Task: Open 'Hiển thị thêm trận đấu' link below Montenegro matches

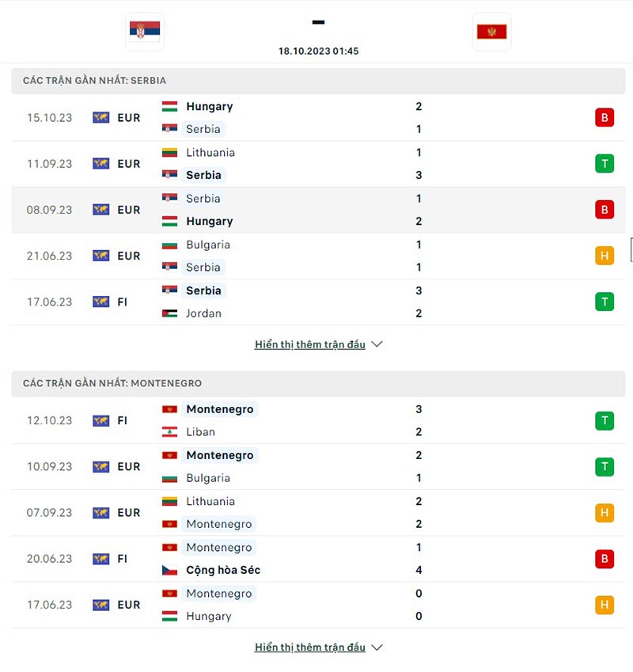Action: click(310, 647)
